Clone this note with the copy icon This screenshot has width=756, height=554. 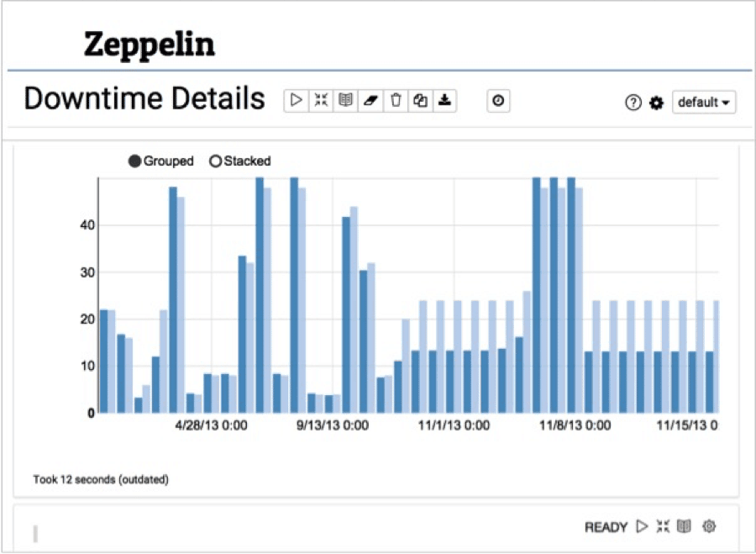point(421,100)
